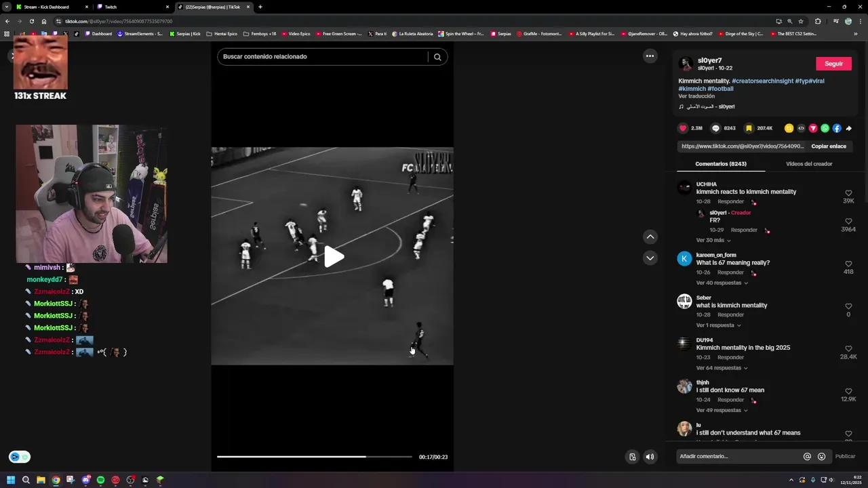Open Chrome tab search dropdown arrow
The width and height of the screenshot is (868, 488).
point(7,7)
